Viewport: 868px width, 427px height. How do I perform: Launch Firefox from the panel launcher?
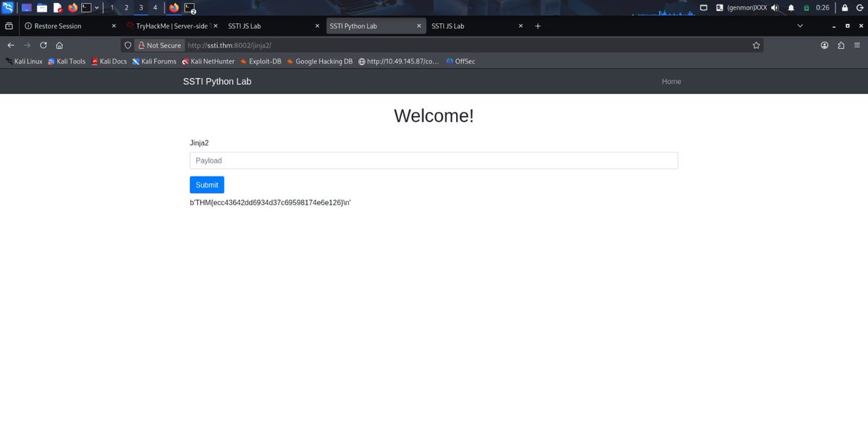pyautogui.click(x=72, y=8)
